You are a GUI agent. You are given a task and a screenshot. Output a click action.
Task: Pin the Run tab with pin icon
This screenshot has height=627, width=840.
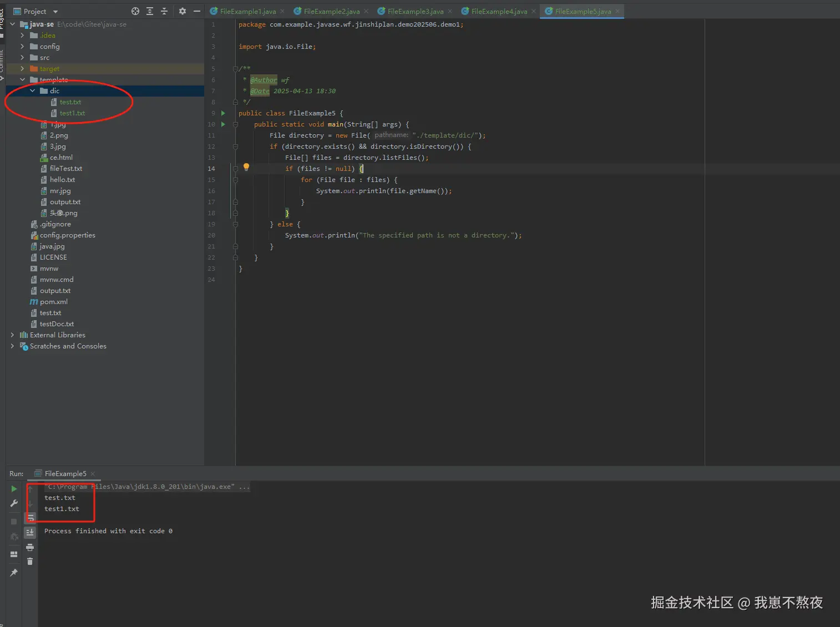click(x=14, y=573)
